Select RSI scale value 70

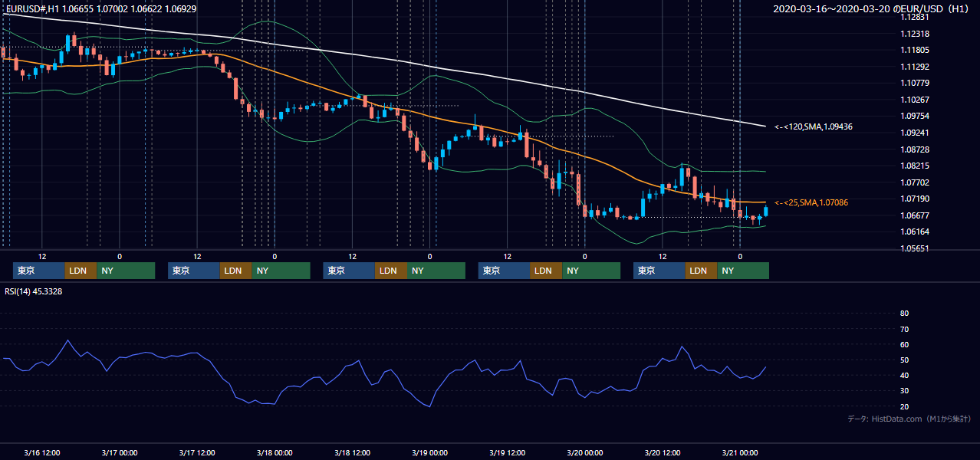pos(905,329)
